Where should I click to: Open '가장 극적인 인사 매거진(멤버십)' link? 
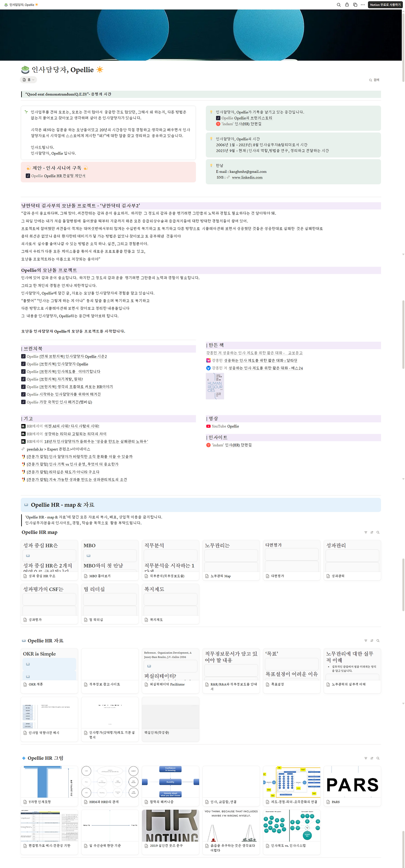coord(57,402)
